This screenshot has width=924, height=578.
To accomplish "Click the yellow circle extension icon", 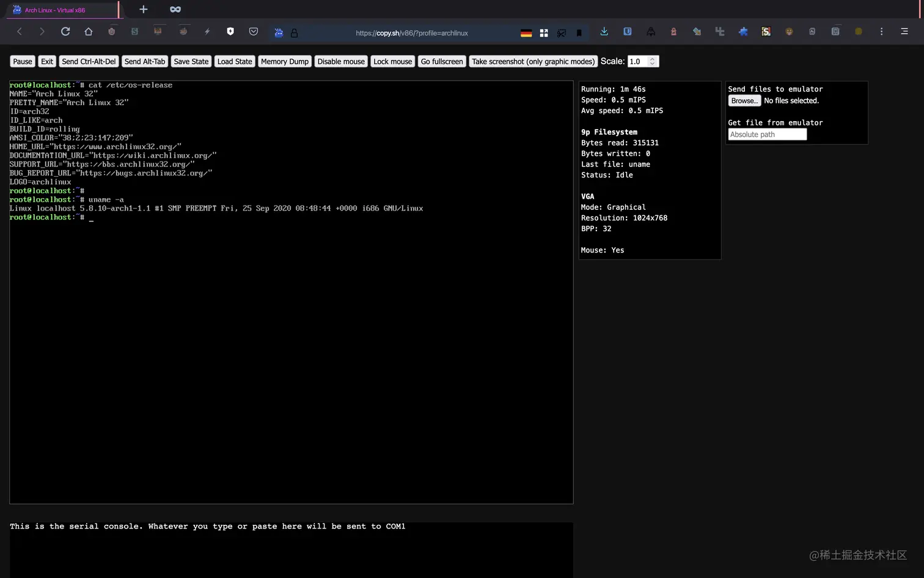I will pyautogui.click(x=859, y=31).
